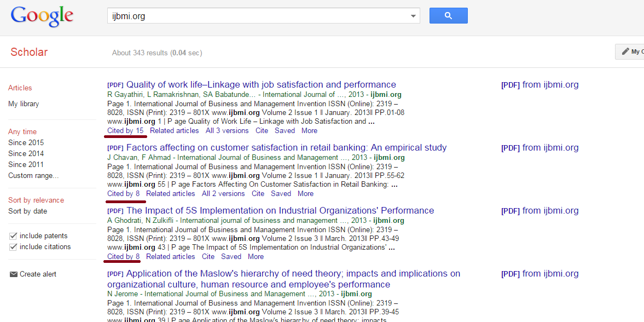Click Cite under 5S Implementation article
This screenshot has height=322, width=644.
[x=208, y=257]
